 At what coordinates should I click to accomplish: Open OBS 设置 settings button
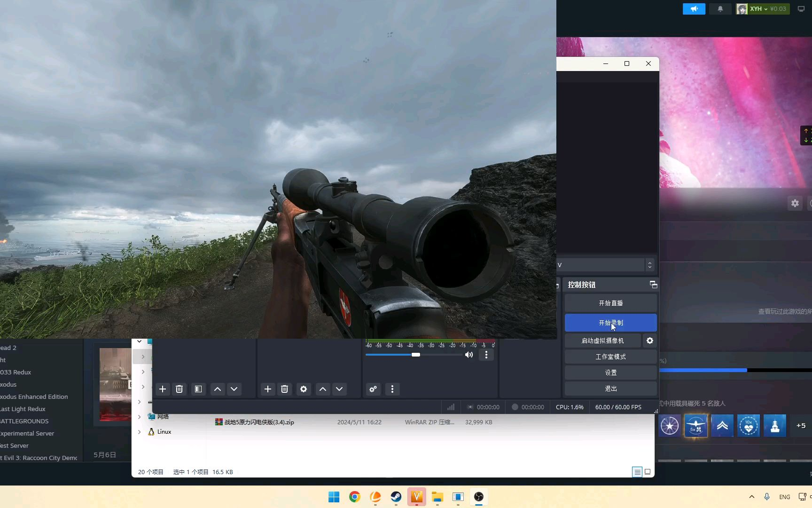(x=611, y=373)
